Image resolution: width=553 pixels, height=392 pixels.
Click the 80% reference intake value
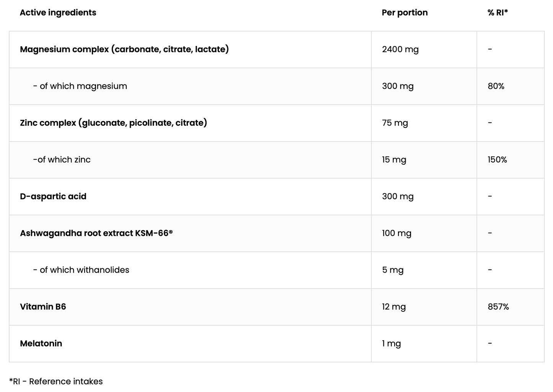(496, 86)
